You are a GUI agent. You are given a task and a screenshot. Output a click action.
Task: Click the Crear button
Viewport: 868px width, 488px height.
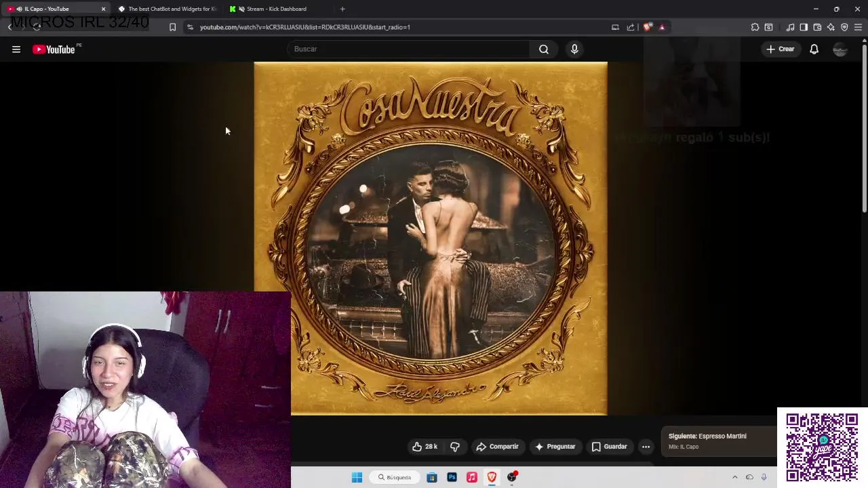coord(781,49)
